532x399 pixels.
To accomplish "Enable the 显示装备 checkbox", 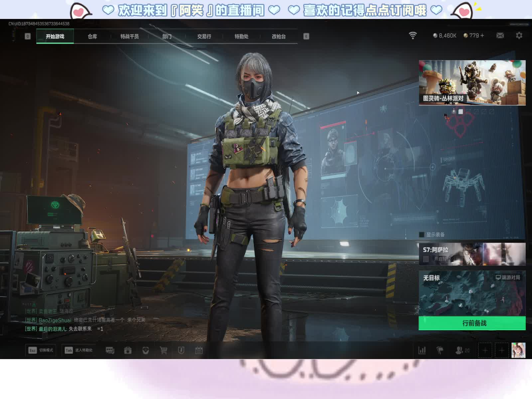I will click(422, 235).
